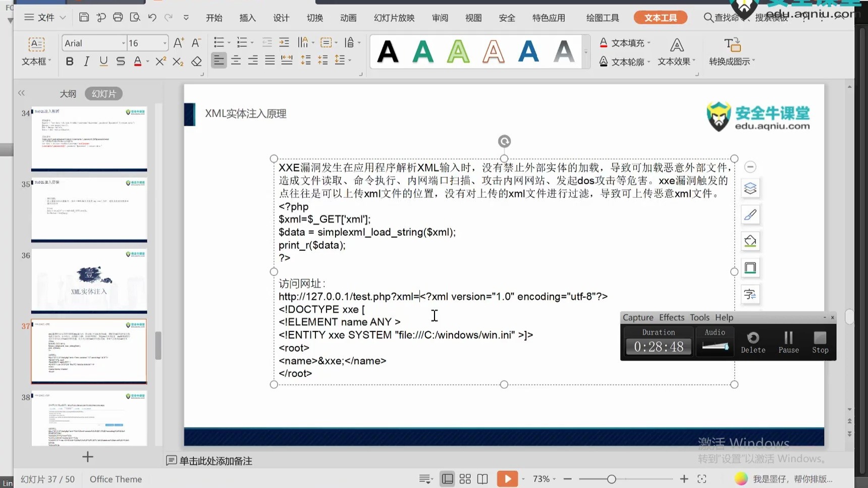Click the print icon
868x488 pixels.
coord(118,17)
